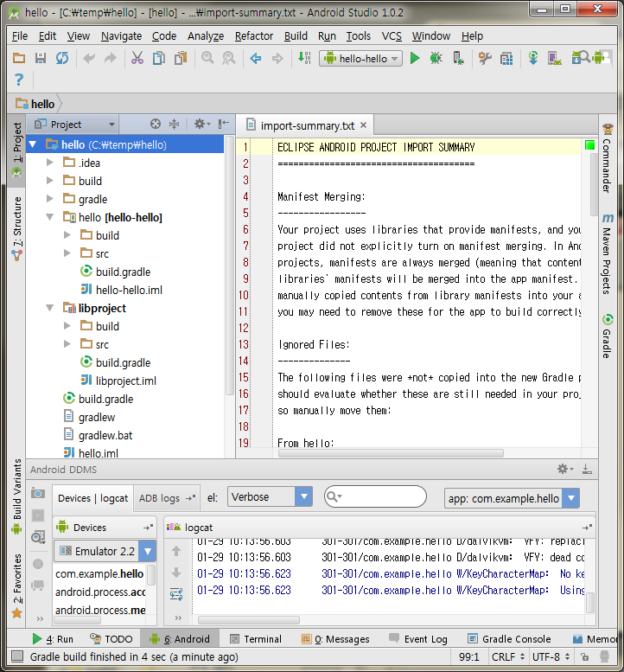Toggle the Commander side panel
Viewport: 624px width, 672px height.
coord(608,158)
